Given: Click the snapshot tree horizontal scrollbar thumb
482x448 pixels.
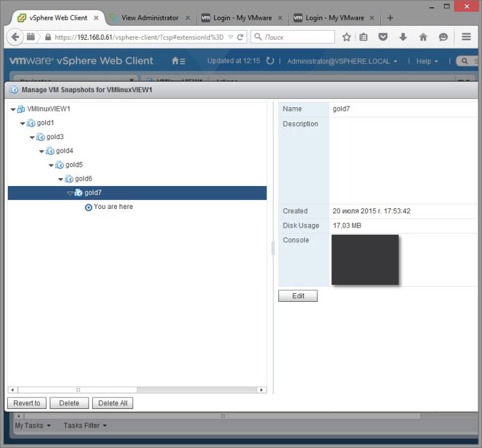Looking at the screenshot, I should pos(78,390).
